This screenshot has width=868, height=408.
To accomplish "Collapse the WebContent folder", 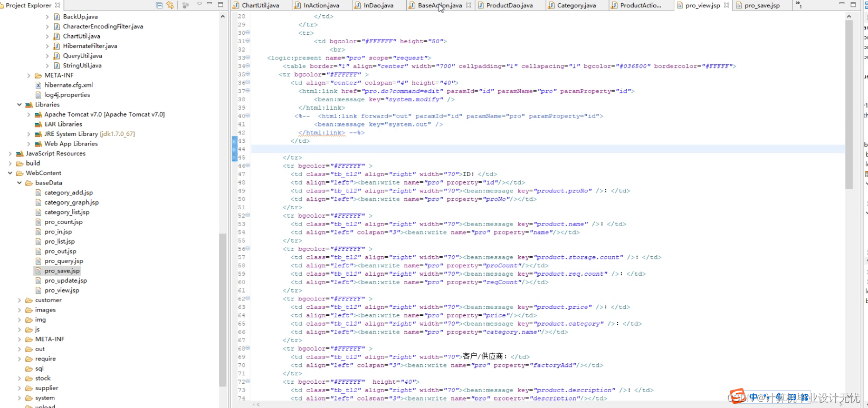I will tap(10, 173).
